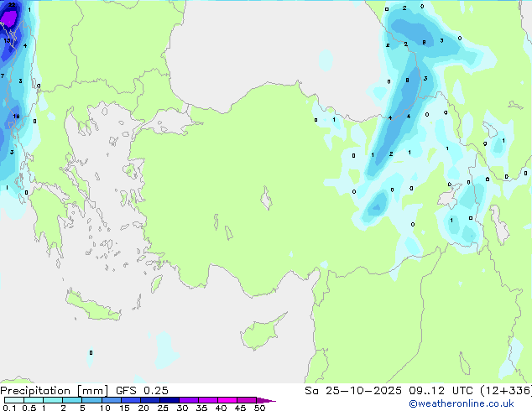Click the '35' legend label
This screenshot has height=411, width=532.
tap(201, 408)
